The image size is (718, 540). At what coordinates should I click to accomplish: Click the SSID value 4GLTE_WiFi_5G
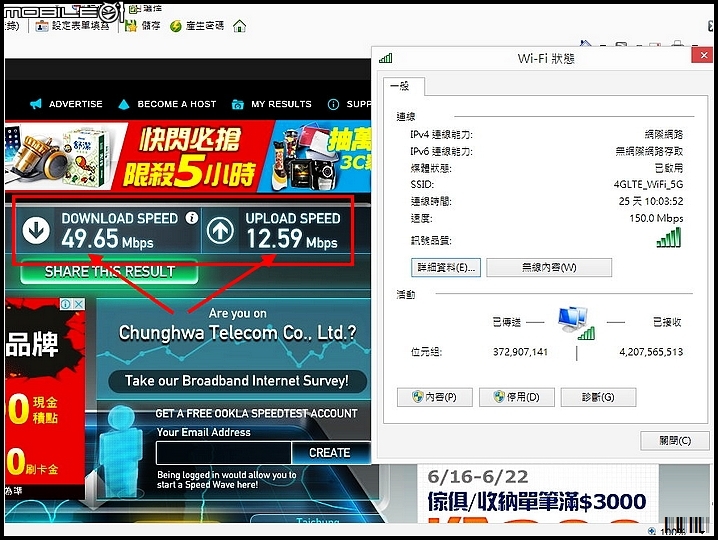pyautogui.click(x=648, y=185)
